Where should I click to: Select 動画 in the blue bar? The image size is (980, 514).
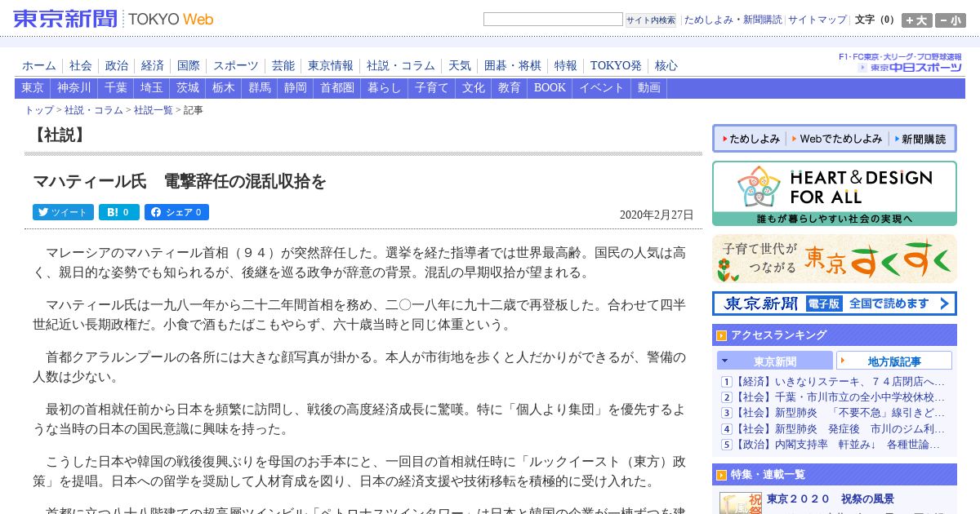(649, 88)
